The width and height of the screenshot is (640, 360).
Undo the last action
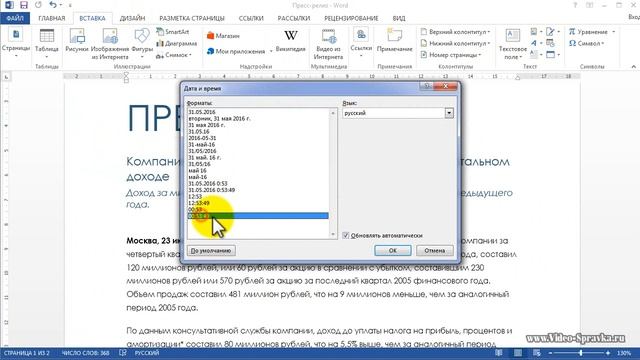pyautogui.click(x=53, y=5)
